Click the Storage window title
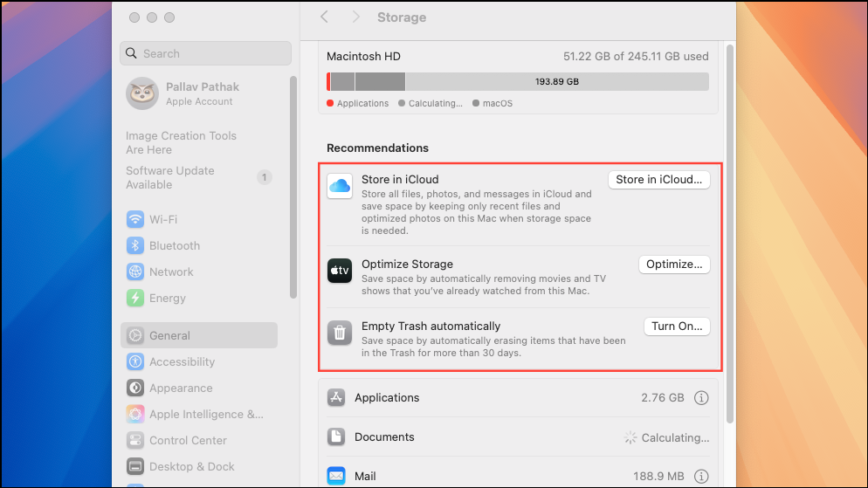The height and width of the screenshot is (488, 868). click(x=402, y=17)
